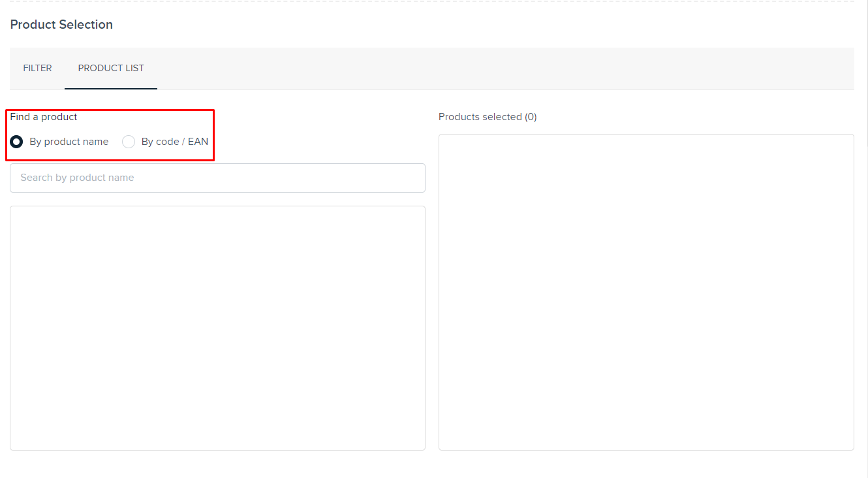The width and height of the screenshot is (868, 478).
Task: Click the "Find a product" label
Action: coord(44,117)
